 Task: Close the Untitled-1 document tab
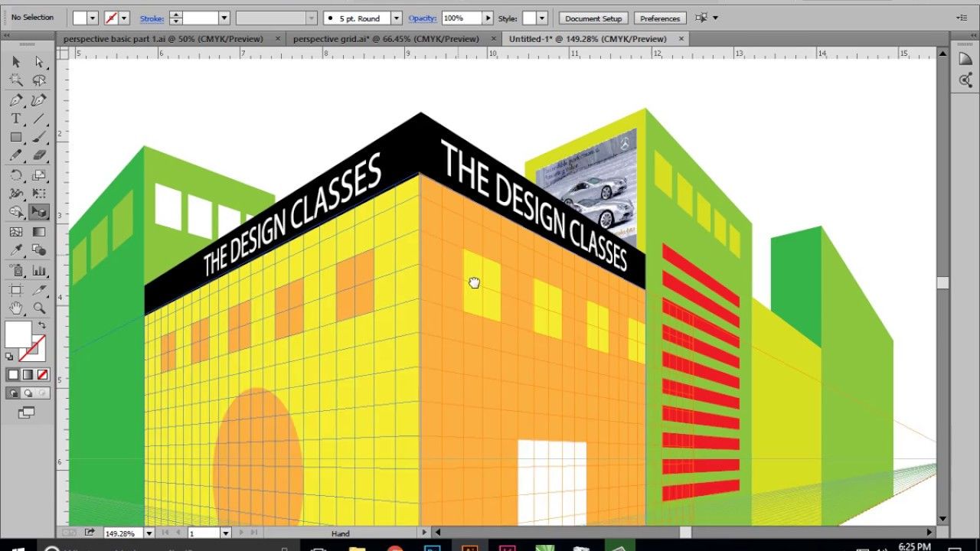pos(681,38)
